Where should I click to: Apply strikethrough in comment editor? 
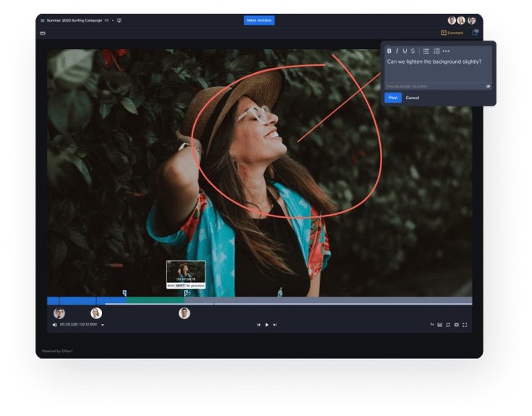(413, 51)
